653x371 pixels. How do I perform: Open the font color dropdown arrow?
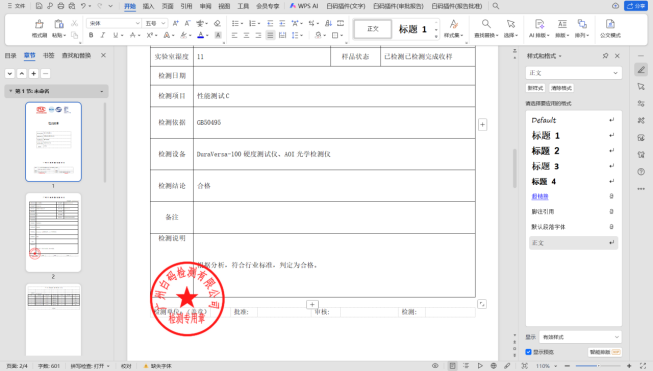point(207,35)
